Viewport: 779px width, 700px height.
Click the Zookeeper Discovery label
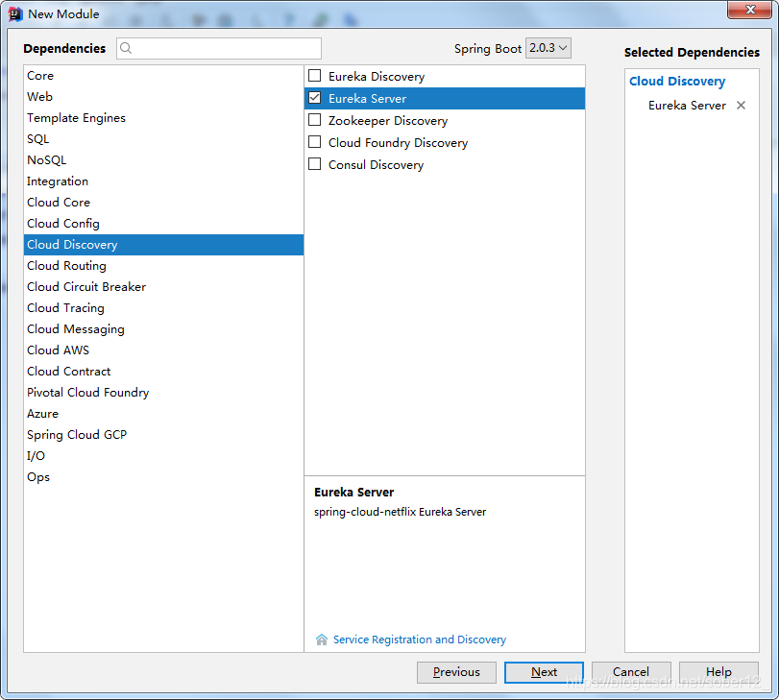(x=388, y=121)
